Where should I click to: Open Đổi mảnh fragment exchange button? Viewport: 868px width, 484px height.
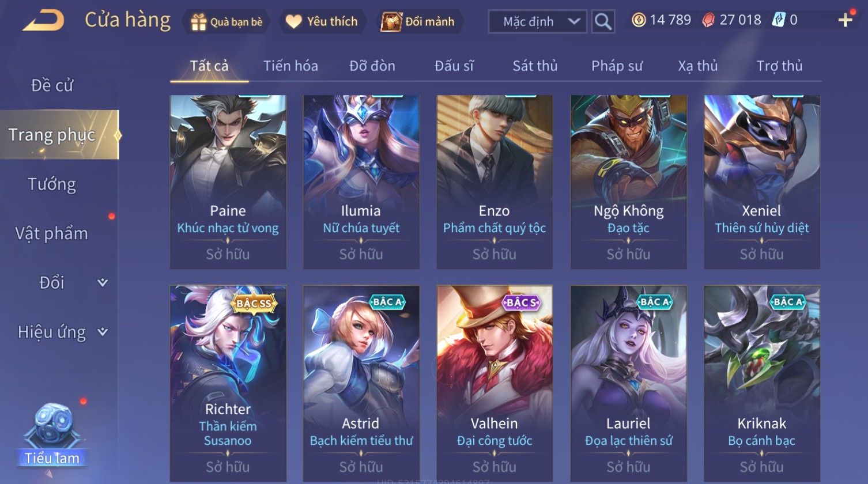418,22
